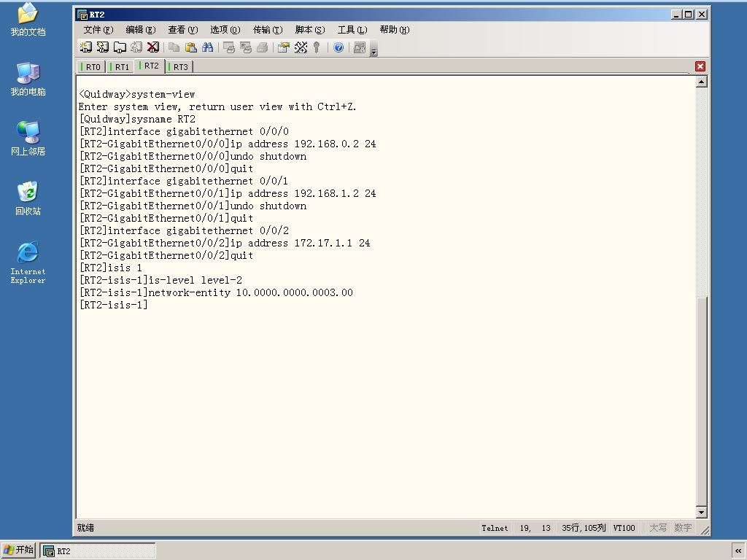The width and height of the screenshot is (747, 560).
Task: Switch to the RT3 session tab
Action: click(179, 66)
